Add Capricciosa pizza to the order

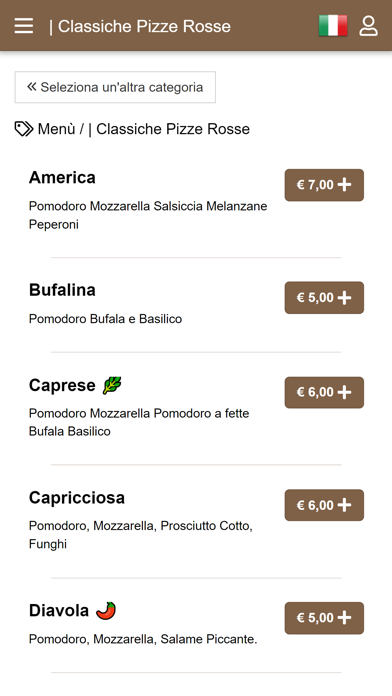click(324, 505)
